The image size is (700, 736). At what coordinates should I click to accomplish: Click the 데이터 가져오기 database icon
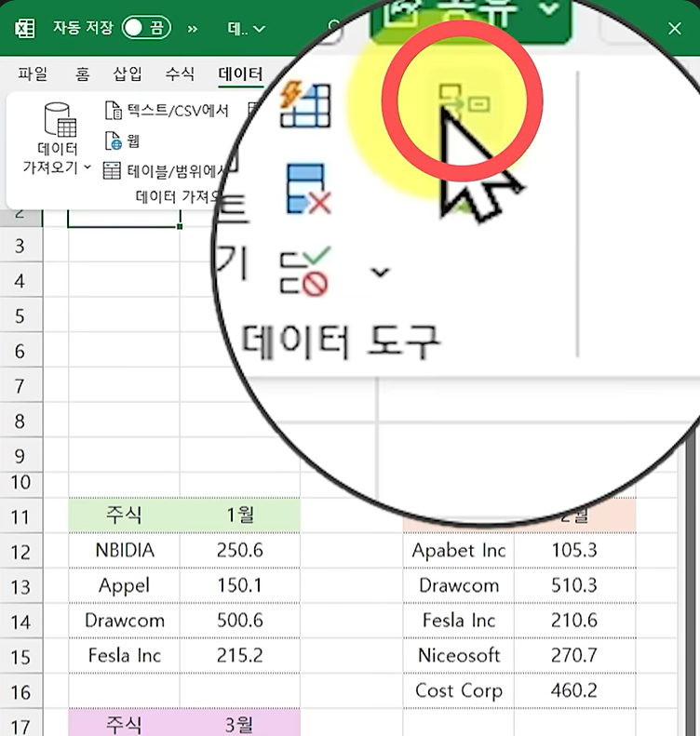60,120
